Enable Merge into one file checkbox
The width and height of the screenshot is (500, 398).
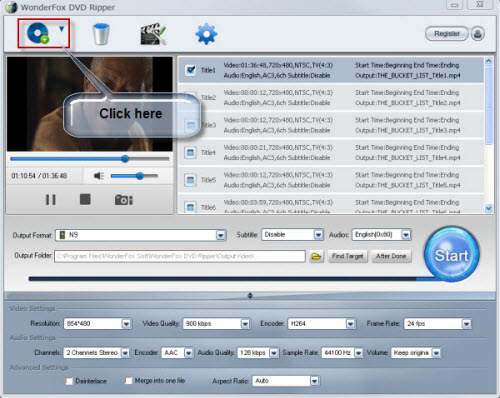point(128,380)
